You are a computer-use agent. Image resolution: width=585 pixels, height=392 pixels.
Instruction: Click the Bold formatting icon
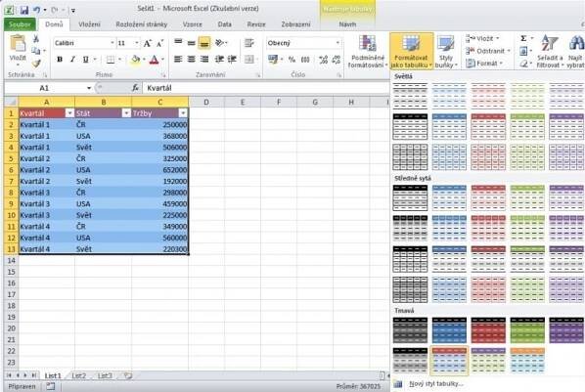pyautogui.click(x=60, y=60)
